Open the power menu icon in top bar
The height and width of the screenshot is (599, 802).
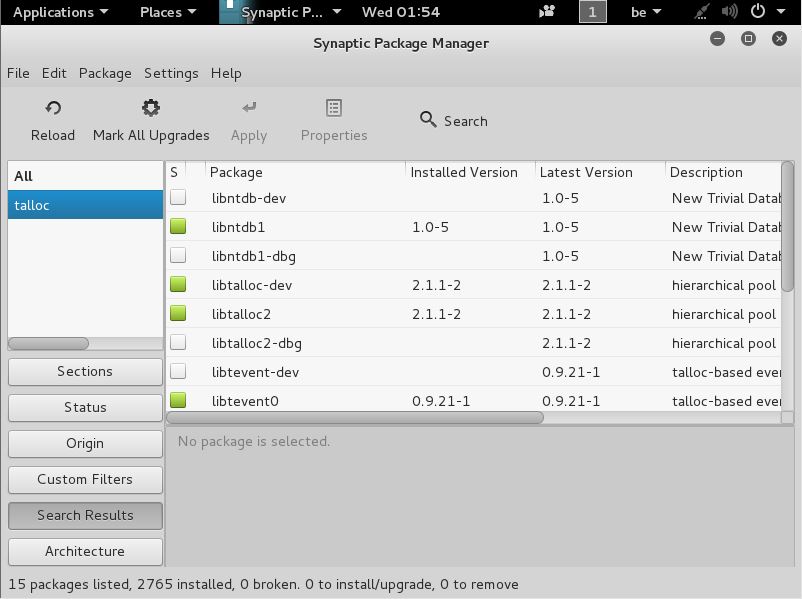tap(758, 11)
